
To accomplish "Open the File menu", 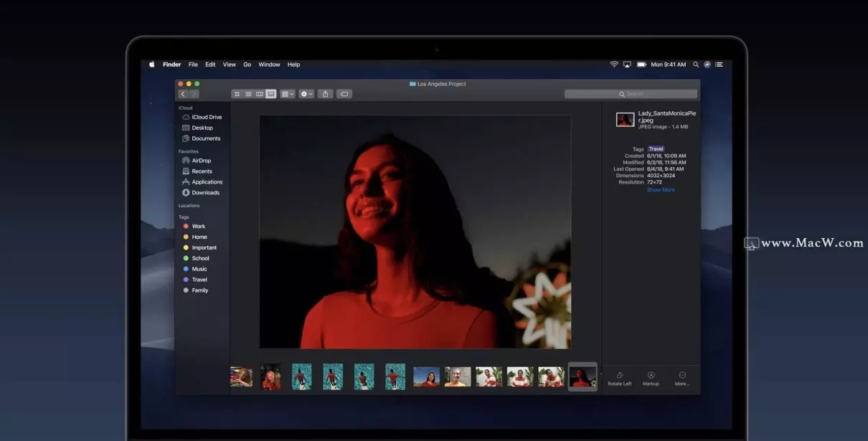I will (x=193, y=65).
